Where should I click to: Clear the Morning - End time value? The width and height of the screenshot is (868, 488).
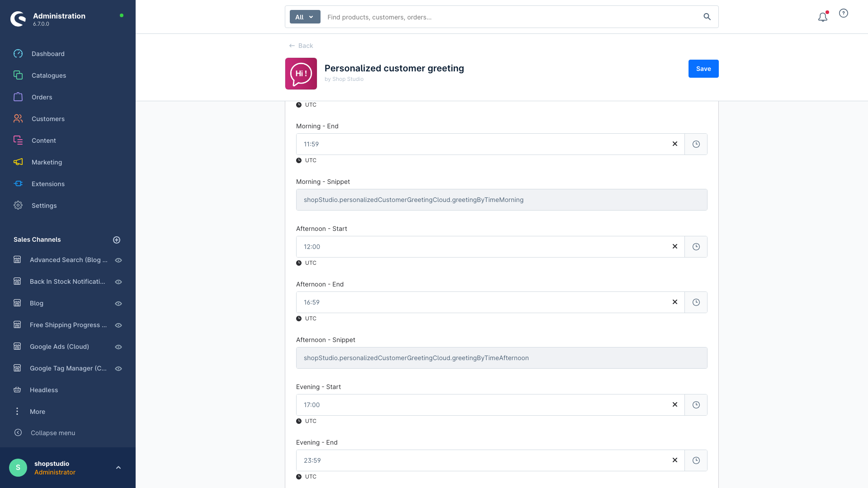point(675,144)
